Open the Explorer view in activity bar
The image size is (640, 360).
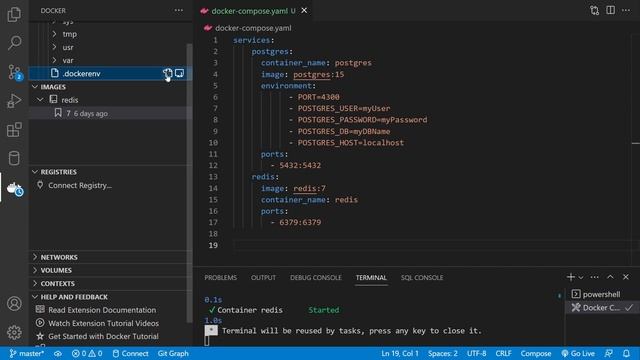coord(14,14)
